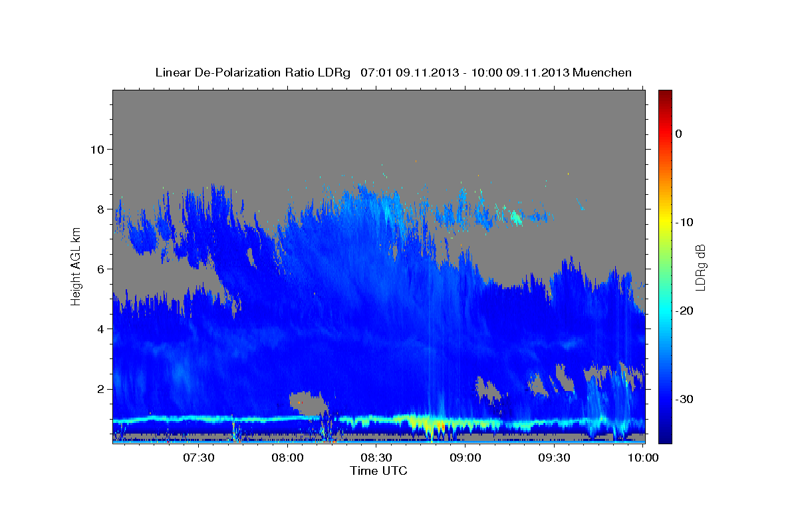Click the colorbar value -20
The image size is (798, 532).
(685, 311)
